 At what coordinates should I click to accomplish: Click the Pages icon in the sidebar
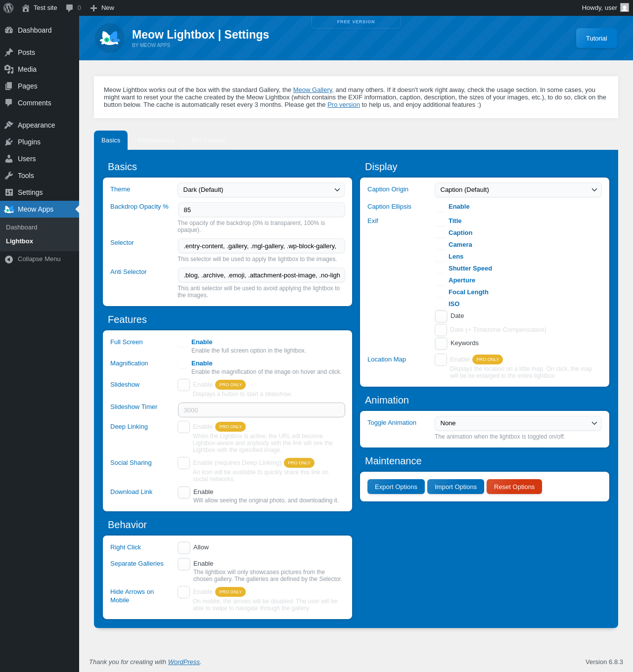point(9,86)
